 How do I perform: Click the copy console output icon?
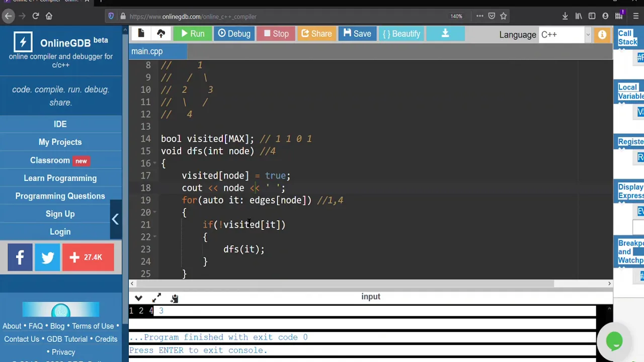click(174, 299)
